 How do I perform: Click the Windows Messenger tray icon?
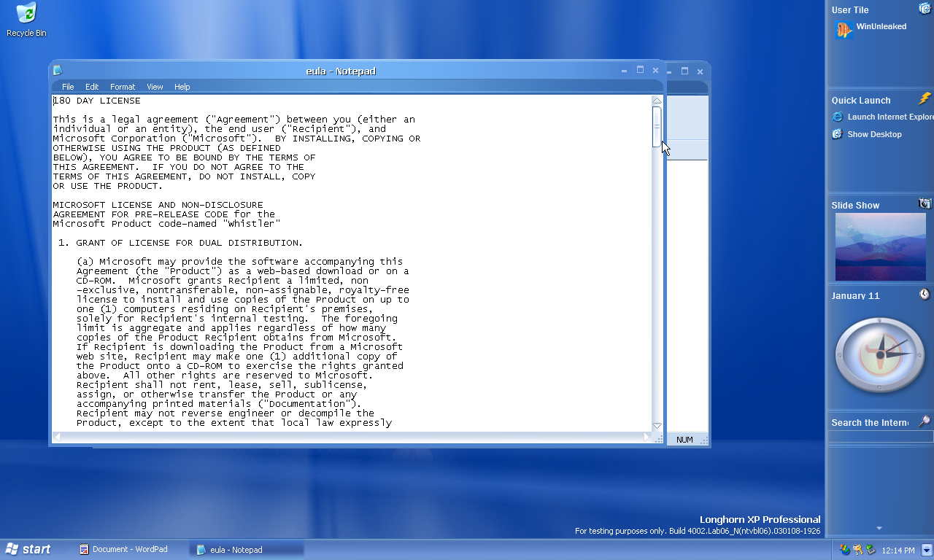tap(844, 550)
